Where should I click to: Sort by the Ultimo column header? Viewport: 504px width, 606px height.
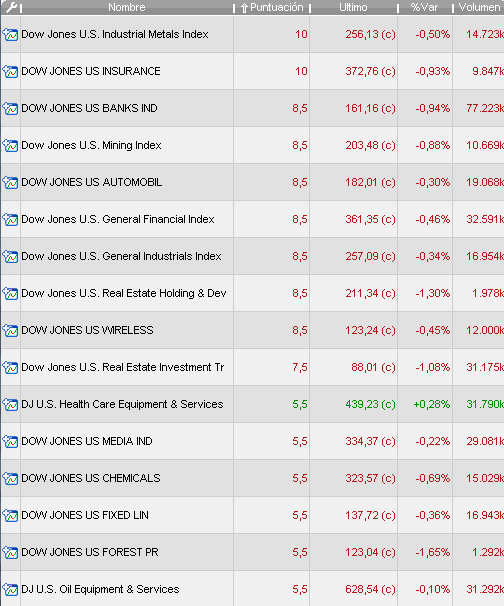click(x=353, y=7)
